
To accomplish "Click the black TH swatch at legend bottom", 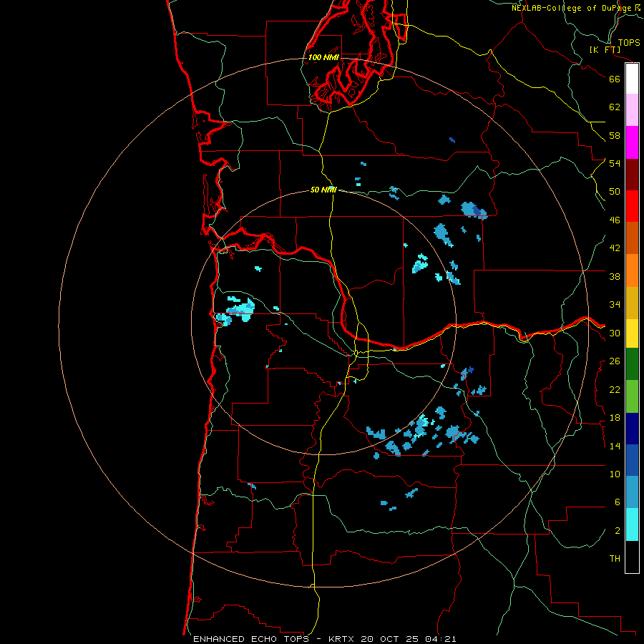I will pos(632,557).
